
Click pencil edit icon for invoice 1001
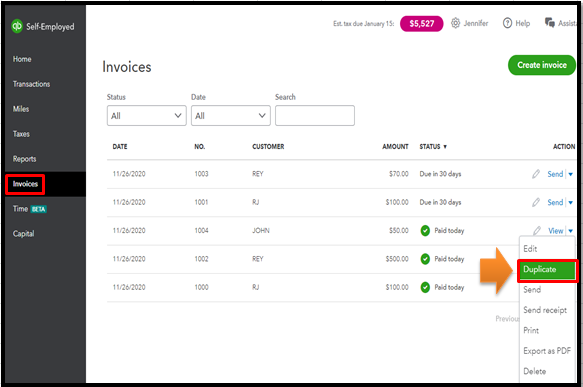tap(536, 202)
